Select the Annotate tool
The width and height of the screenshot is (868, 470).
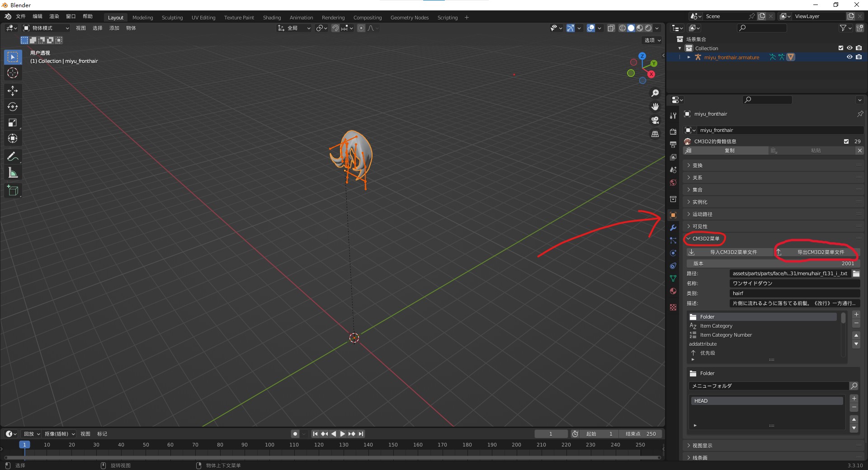[13, 157]
